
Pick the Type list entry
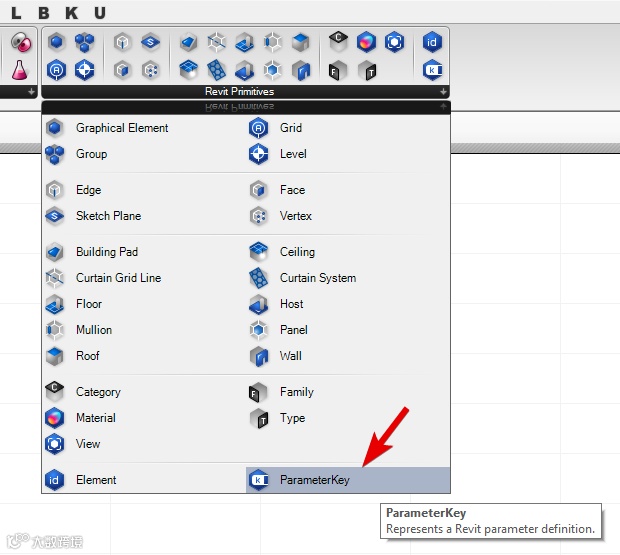click(x=348, y=418)
